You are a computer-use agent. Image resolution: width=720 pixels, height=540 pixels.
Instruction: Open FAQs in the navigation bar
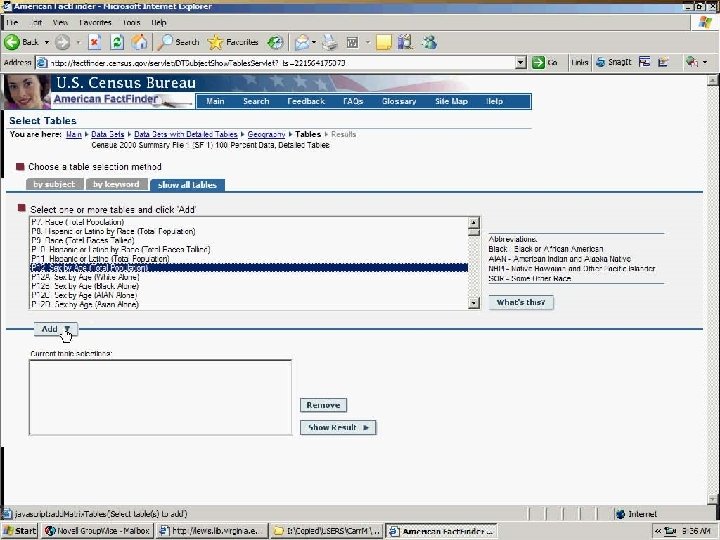pyautogui.click(x=353, y=101)
